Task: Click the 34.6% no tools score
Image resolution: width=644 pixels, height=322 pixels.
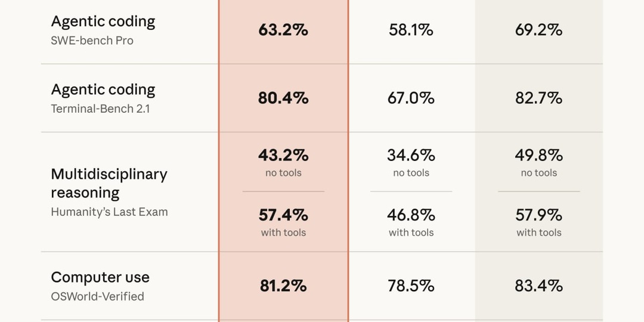Action: click(x=411, y=155)
